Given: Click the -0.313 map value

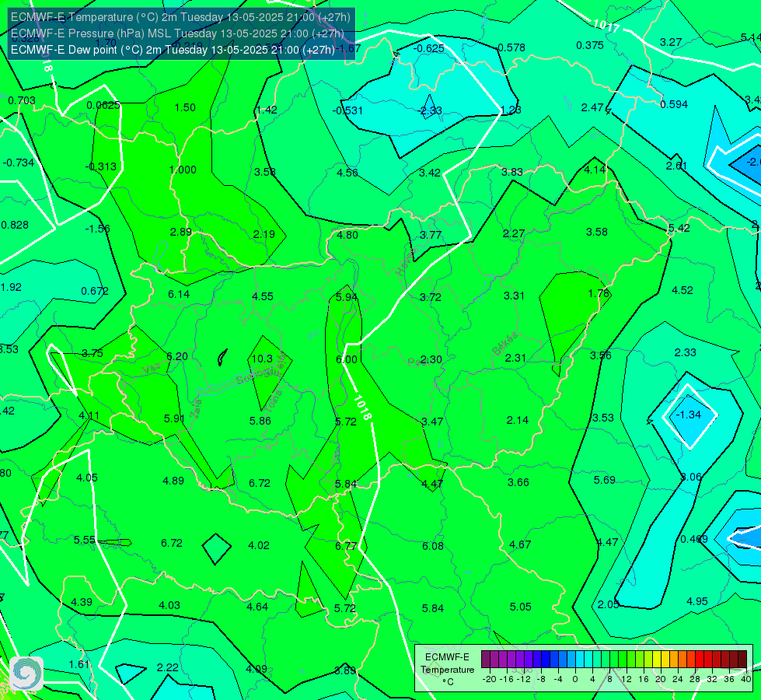Looking at the screenshot, I should click(101, 166).
